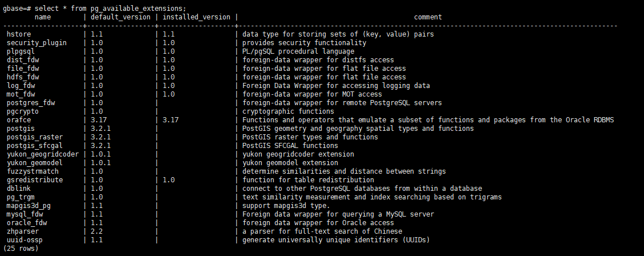
Task: Select the orafce extension name
Action: pos(18,120)
